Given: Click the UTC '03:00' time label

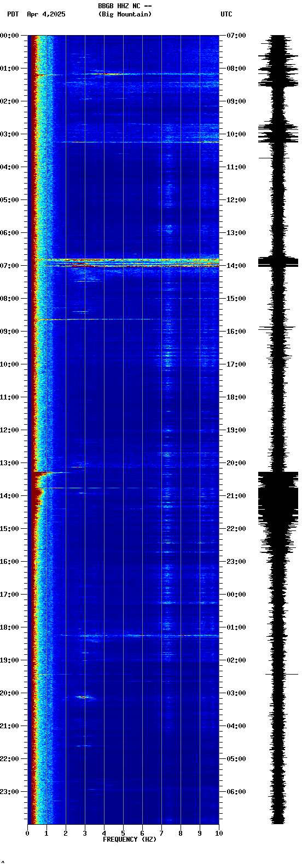Looking at the screenshot, I should pyautogui.click(x=236, y=693).
